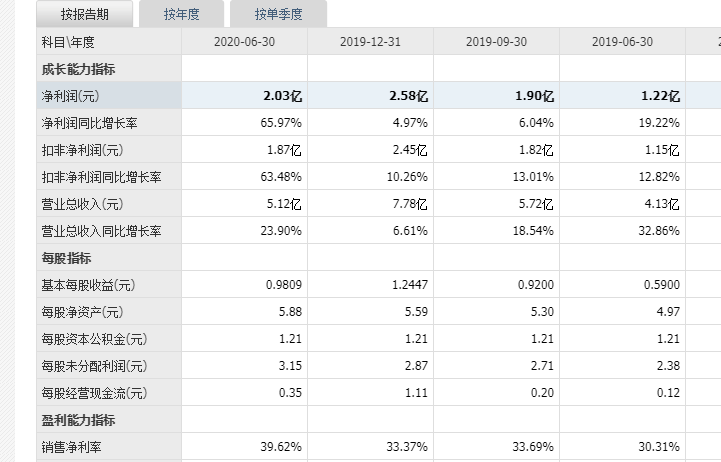Select the 净利润(元) row label
The height and width of the screenshot is (462, 721).
(71, 96)
